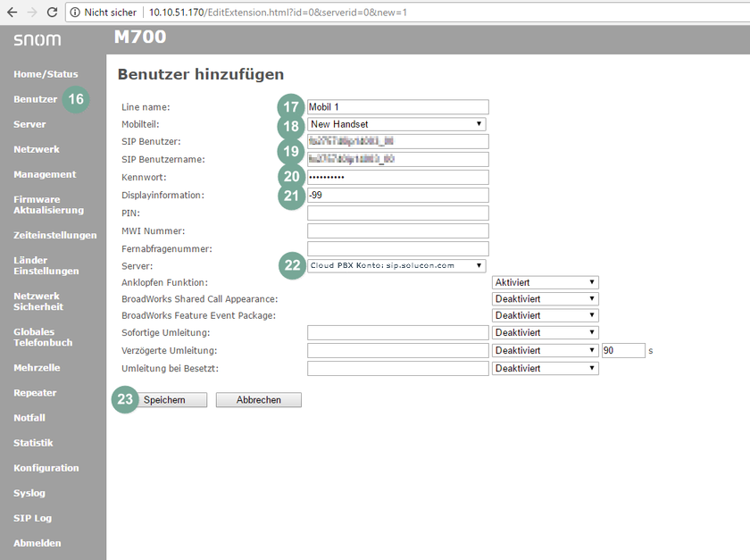Click the Line name input field
This screenshot has height=560, width=750.
tap(398, 107)
